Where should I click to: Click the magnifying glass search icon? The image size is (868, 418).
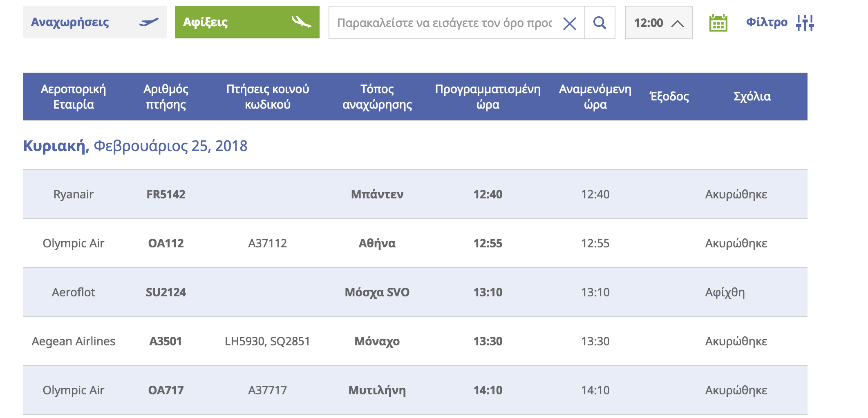click(600, 23)
